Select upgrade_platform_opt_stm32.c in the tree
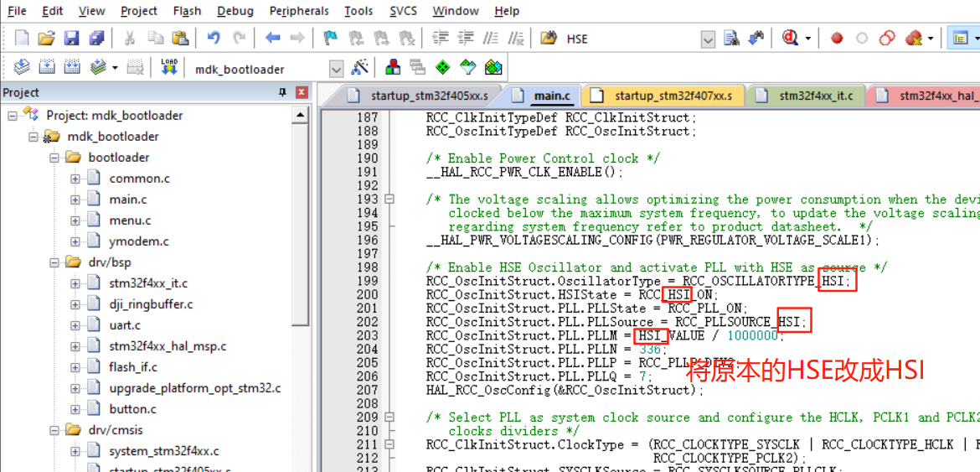Viewport: 980px width, 472px height. (x=194, y=388)
